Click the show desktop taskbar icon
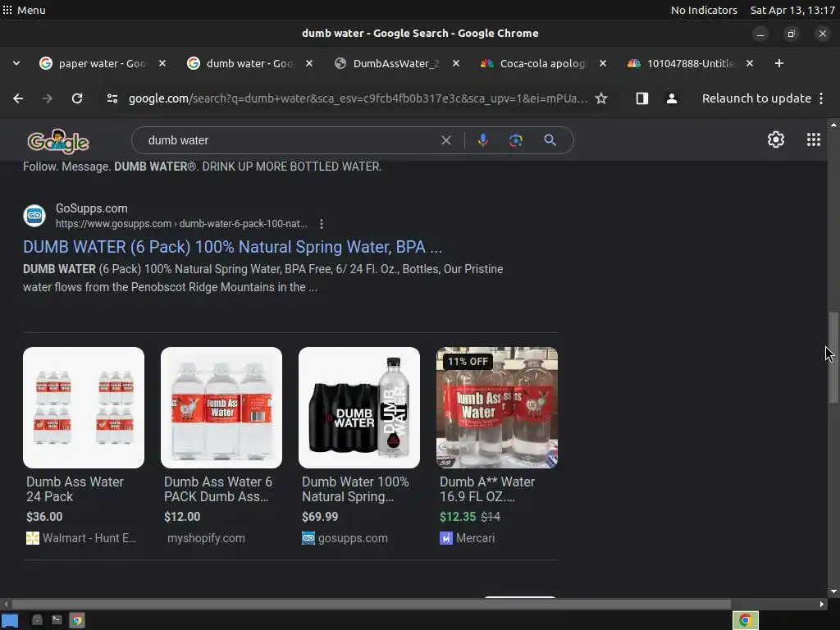The image size is (840, 630). point(10,620)
